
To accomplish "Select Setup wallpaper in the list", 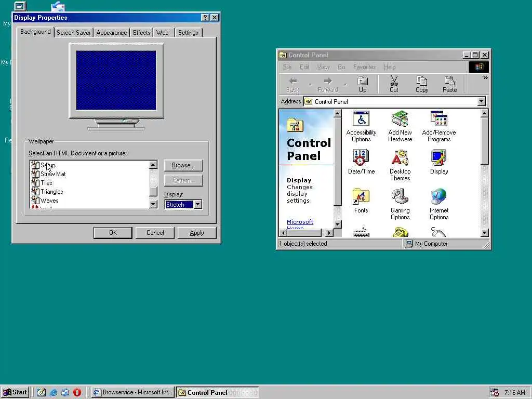I will 48,165.
